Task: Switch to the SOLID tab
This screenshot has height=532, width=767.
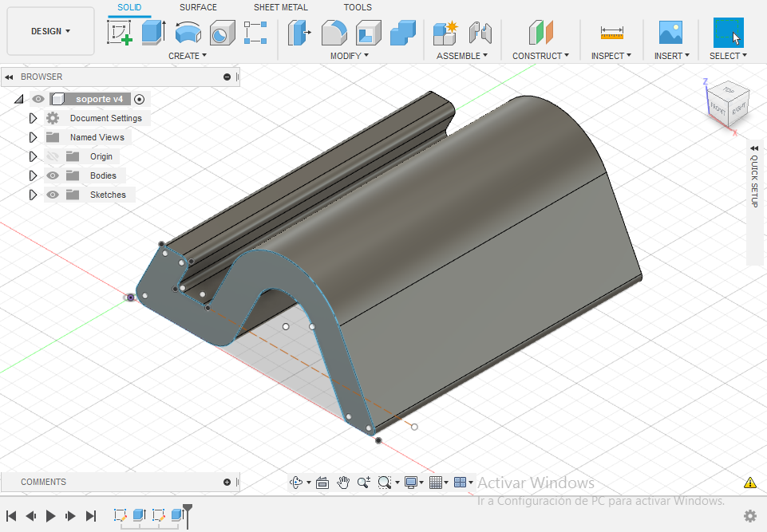Action: pyautogui.click(x=129, y=7)
